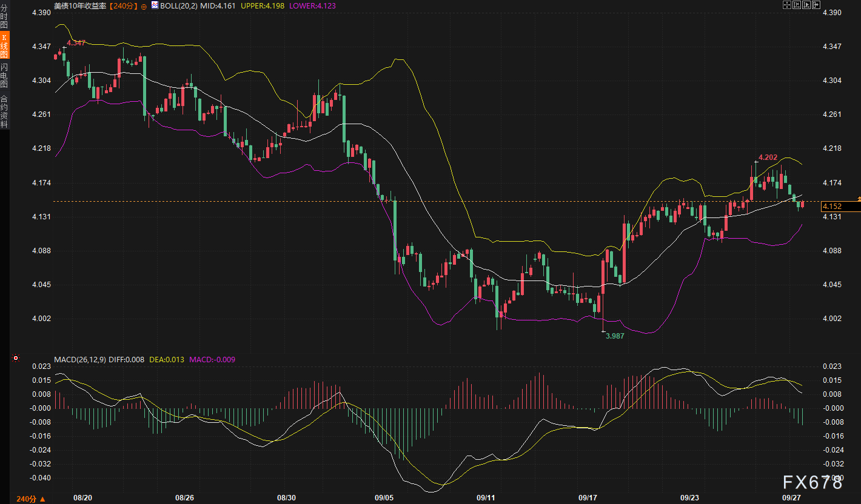The width and height of the screenshot is (861, 504).
Task: Click the red sun marker left of MACD
Action: 16,359
